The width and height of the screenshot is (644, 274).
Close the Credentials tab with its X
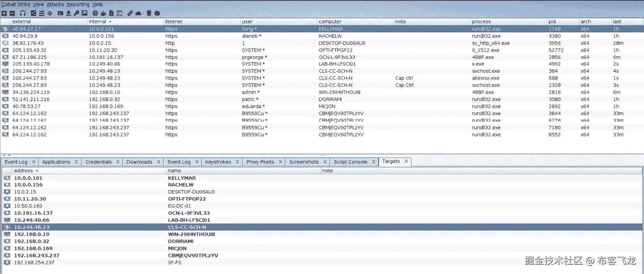tap(117, 162)
